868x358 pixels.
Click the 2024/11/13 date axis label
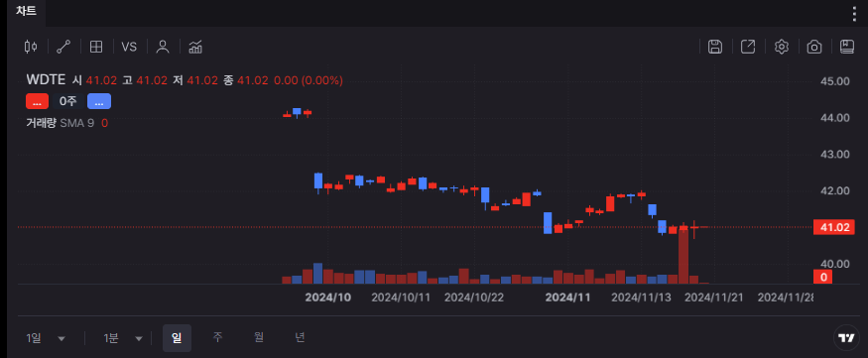[641, 298]
